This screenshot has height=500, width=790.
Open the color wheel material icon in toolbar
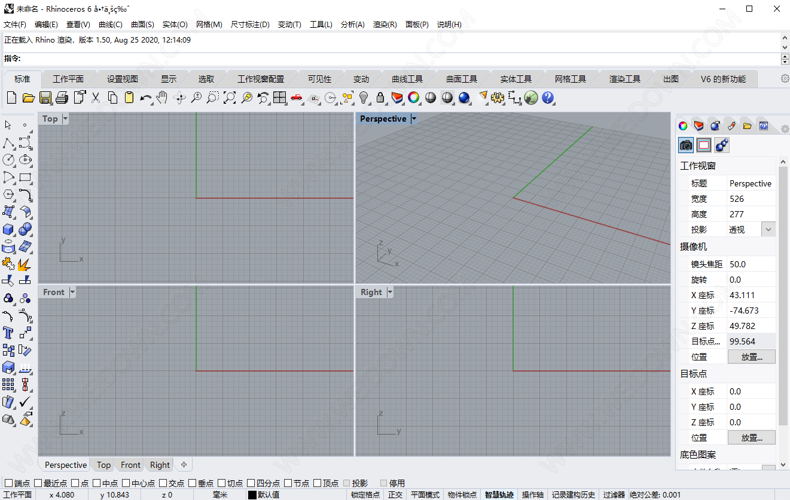coord(414,98)
